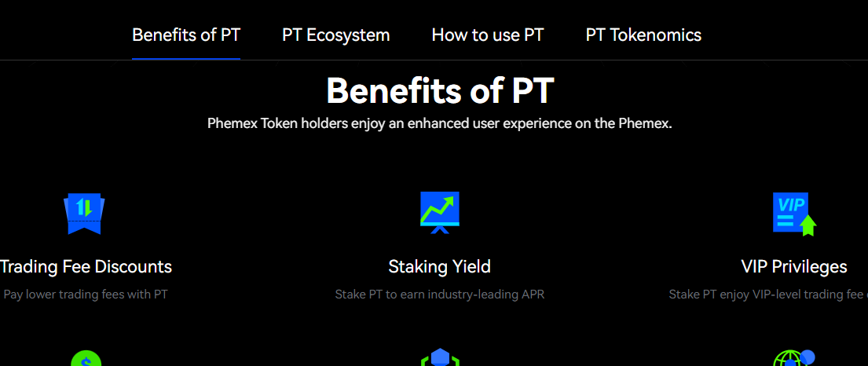Click the Trading Fee Discounts title
This screenshot has height=366, width=868.
tap(86, 266)
